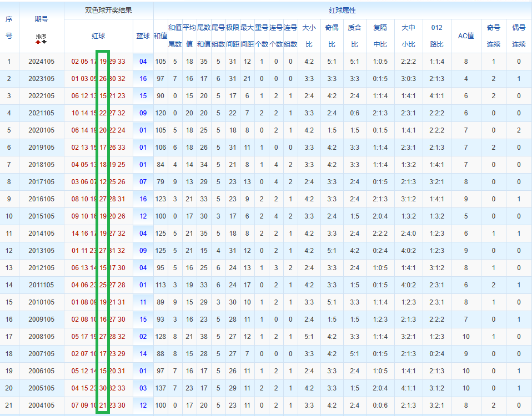532x416 pixels.
Task: Click issue number 2015105
Action: coord(41,216)
